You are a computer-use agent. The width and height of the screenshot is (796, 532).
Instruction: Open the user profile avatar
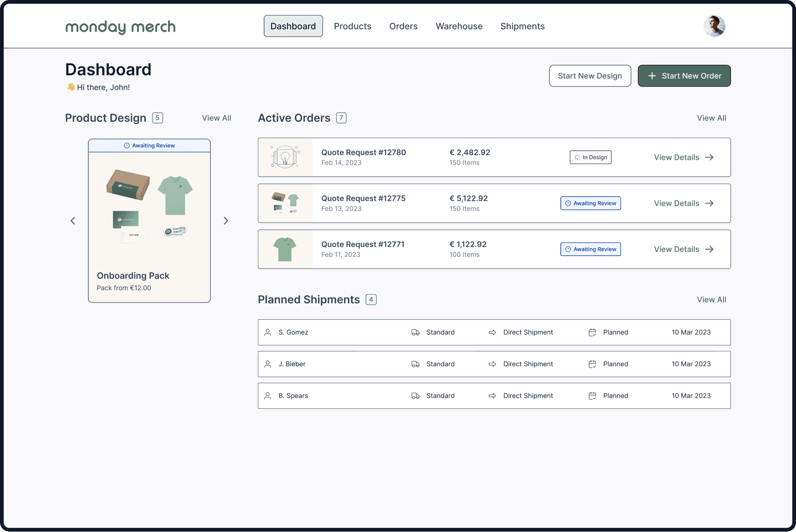point(714,26)
